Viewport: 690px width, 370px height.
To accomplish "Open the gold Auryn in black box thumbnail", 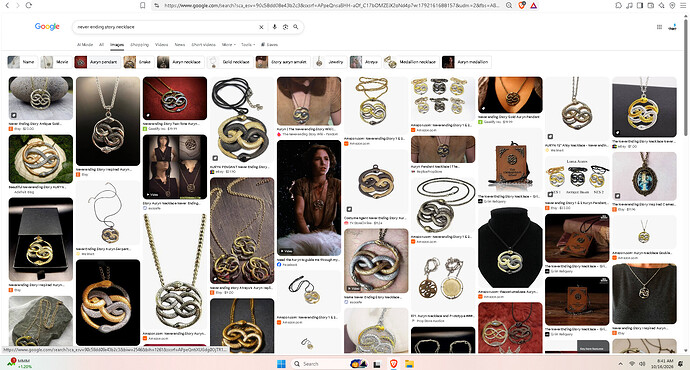I will 41,239.
